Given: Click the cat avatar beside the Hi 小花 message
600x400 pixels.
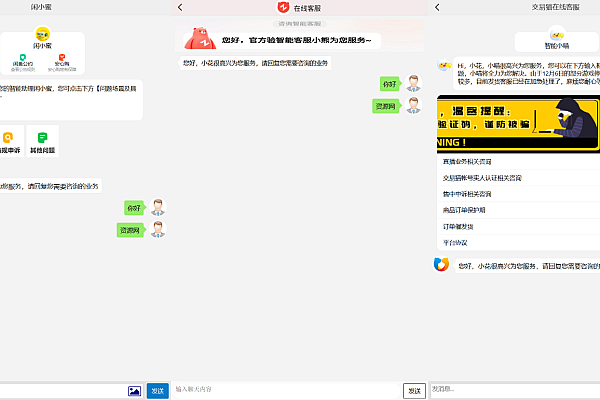Looking at the screenshot, I should [x=444, y=65].
